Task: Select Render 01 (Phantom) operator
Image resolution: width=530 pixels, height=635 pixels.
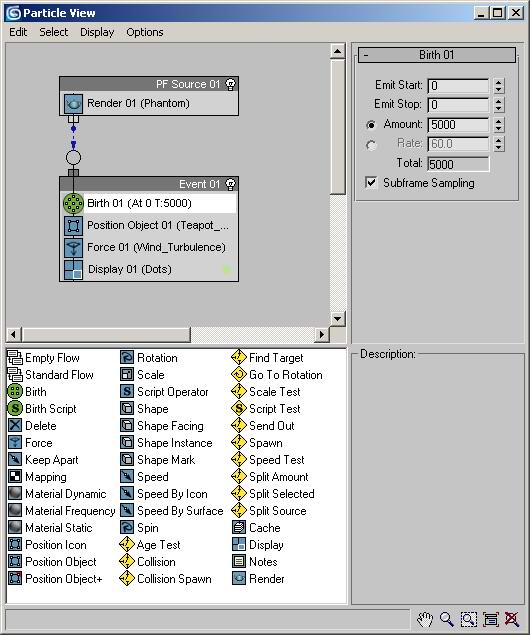Action: (x=149, y=104)
